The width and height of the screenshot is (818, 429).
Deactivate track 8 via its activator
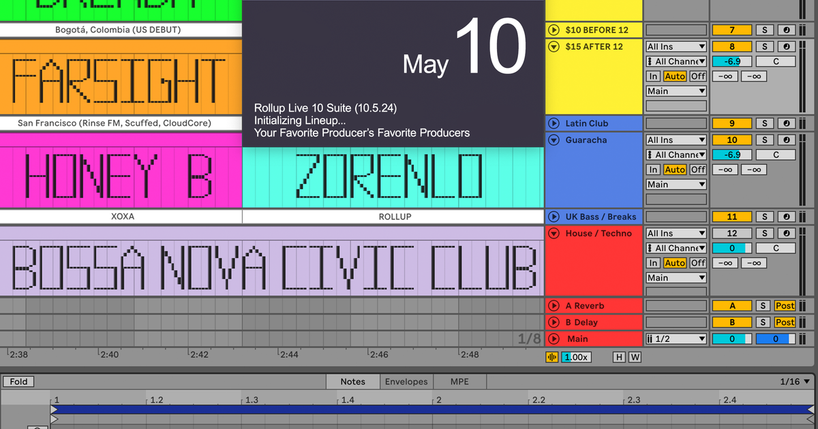tap(732, 46)
